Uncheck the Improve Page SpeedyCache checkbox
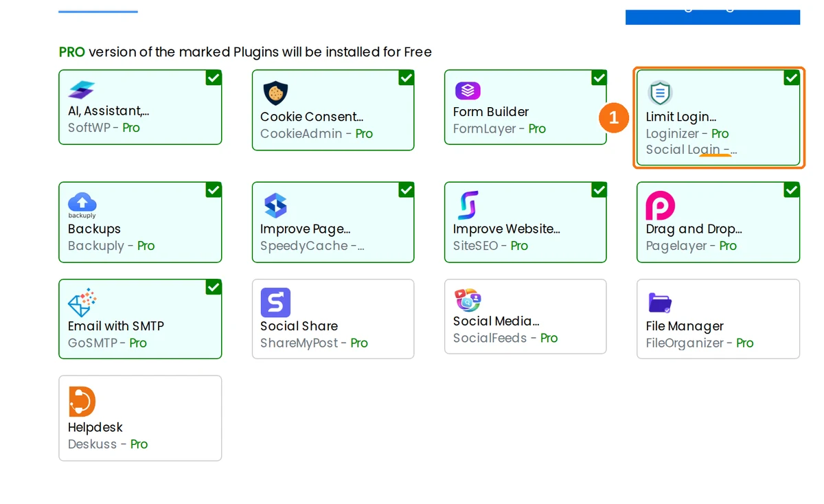This screenshot has height=504, width=824. 407,190
